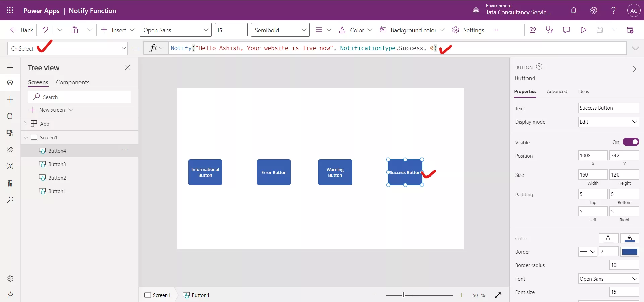The width and height of the screenshot is (644, 302).
Task: Share the Notify Function app
Action: [533, 30]
